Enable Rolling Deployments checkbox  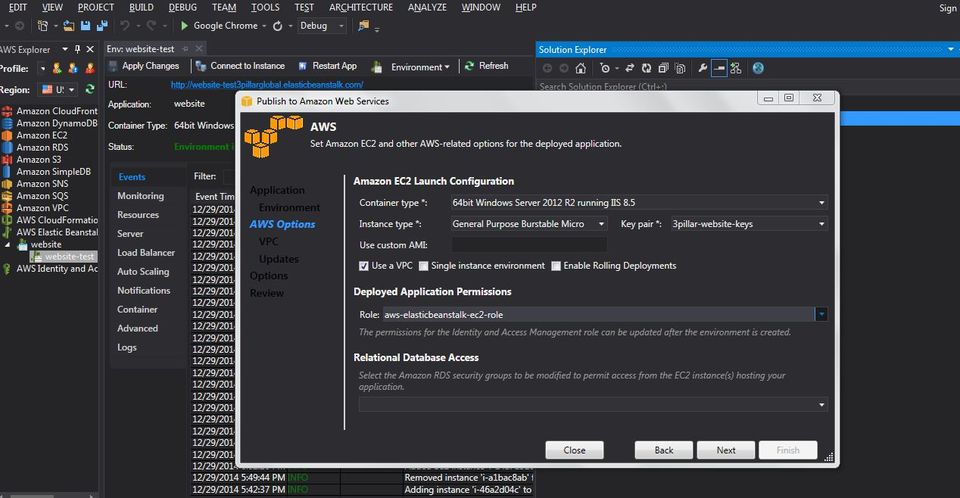coord(556,266)
